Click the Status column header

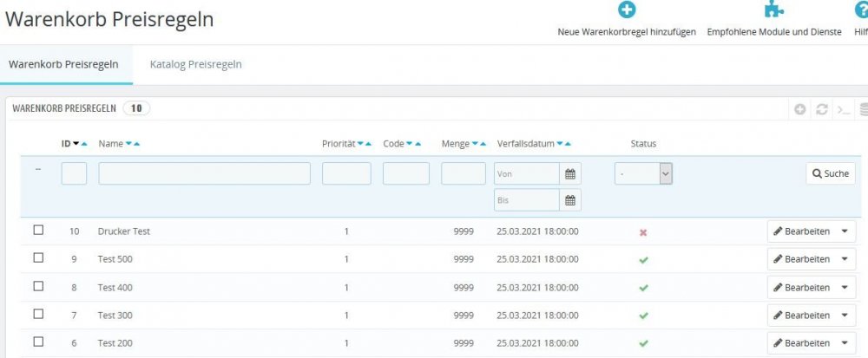click(x=643, y=144)
